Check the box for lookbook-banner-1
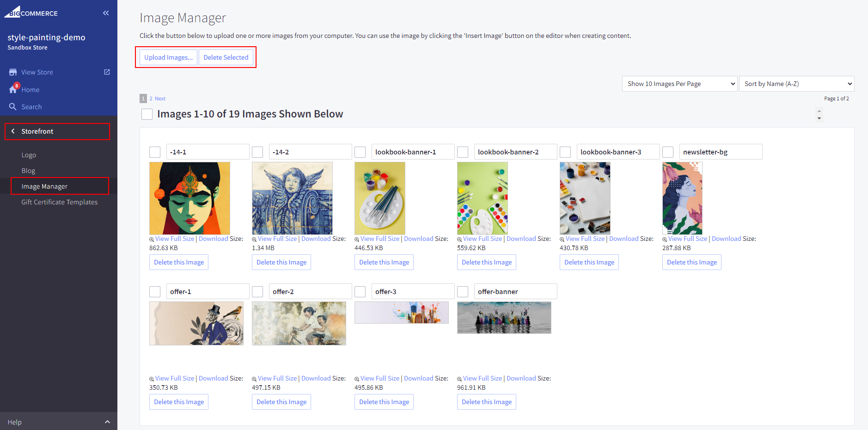The height and width of the screenshot is (430, 868). pos(360,152)
